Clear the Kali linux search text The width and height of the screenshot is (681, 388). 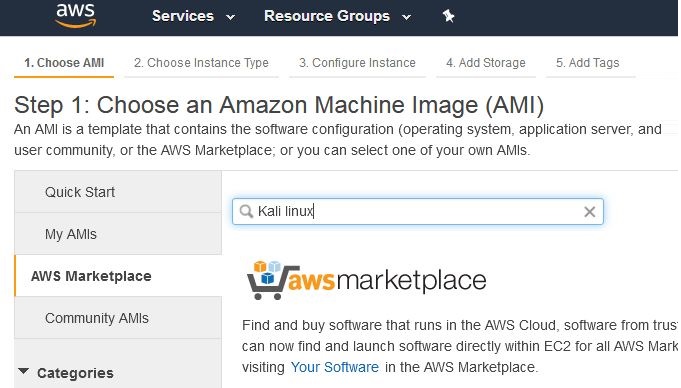pyautogui.click(x=589, y=212)
